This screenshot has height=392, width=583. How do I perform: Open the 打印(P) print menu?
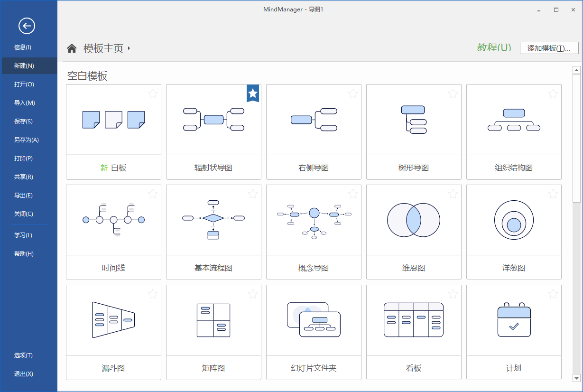(x=28, y=159)
